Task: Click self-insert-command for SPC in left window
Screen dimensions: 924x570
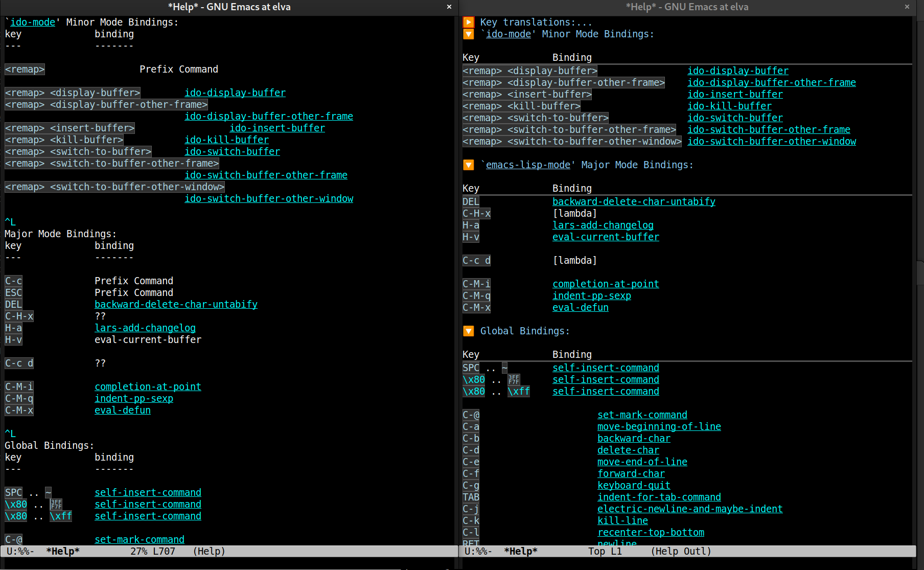Action: 148,492
